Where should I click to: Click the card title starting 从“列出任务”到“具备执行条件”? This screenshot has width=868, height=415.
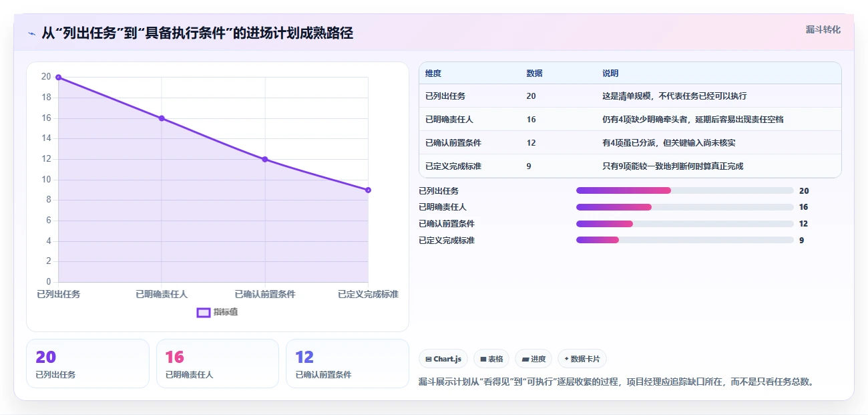(198, 33)
